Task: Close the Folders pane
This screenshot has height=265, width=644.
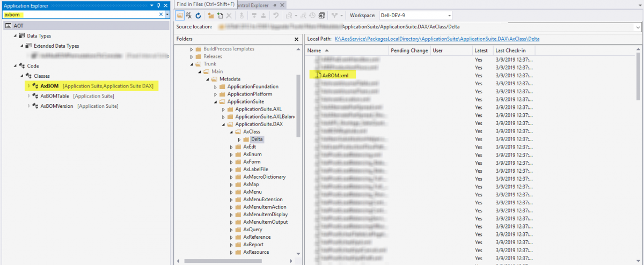Action: tap(296, 39)
